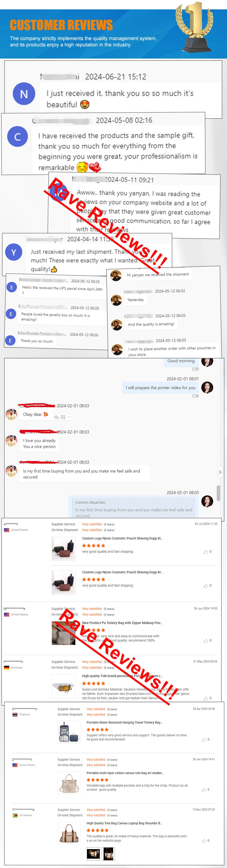The height and width of the screenshot is (868, 227).
Task: Click thumbs-up on the Zimbabwe reviewer's Laptop Bag review
Action: tap(204, 841)
